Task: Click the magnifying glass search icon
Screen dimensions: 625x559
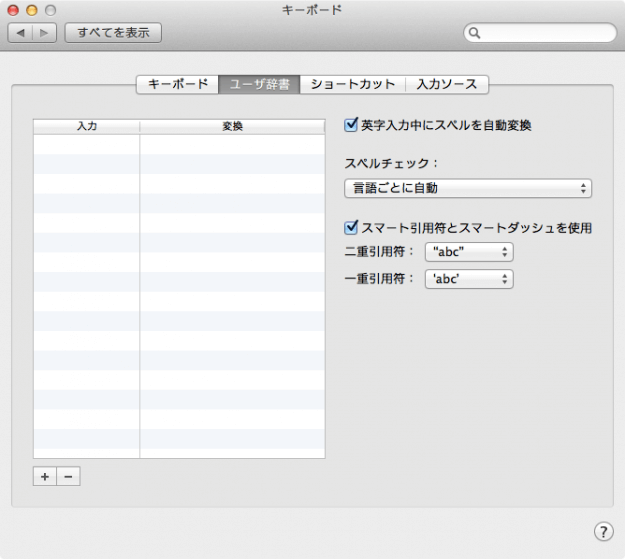Action: coord(476,33)
